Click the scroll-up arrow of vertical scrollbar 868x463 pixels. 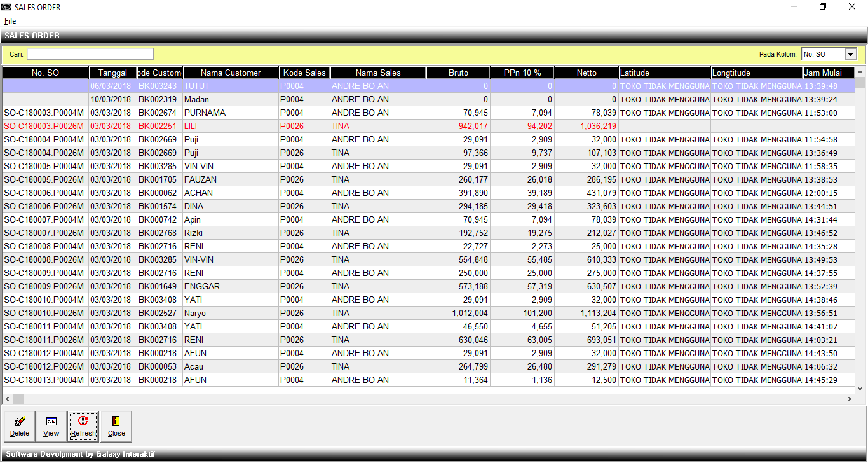pos(861,71)
